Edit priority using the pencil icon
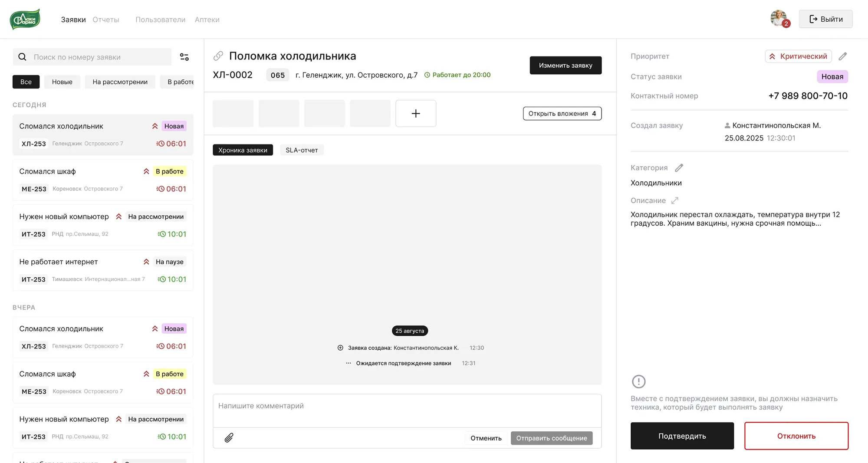The height and width of the screenshot is (463, 868). tap(843, 56)
